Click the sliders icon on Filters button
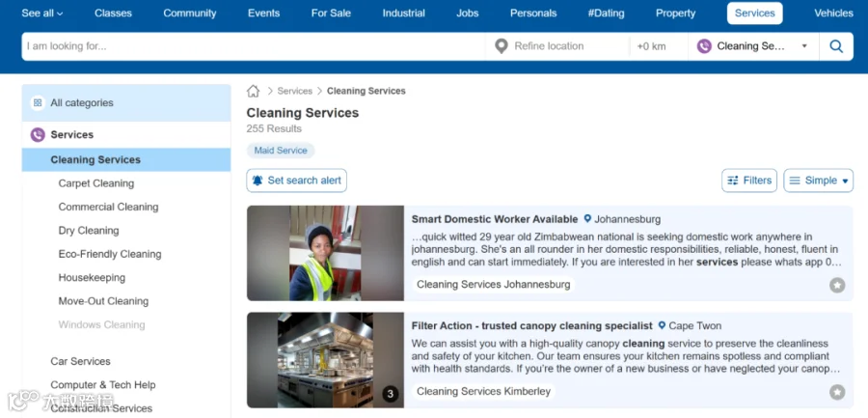 (732, 181)
